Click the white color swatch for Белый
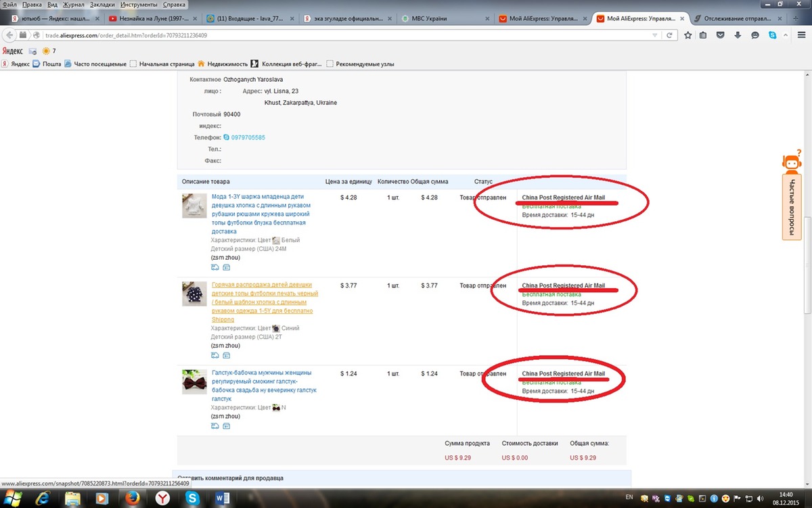 coord(276,240)
